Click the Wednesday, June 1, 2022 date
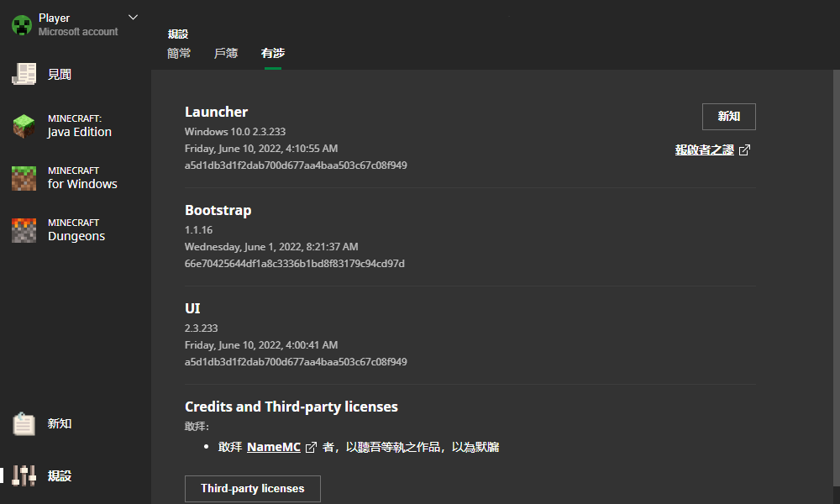 (271, 246)
